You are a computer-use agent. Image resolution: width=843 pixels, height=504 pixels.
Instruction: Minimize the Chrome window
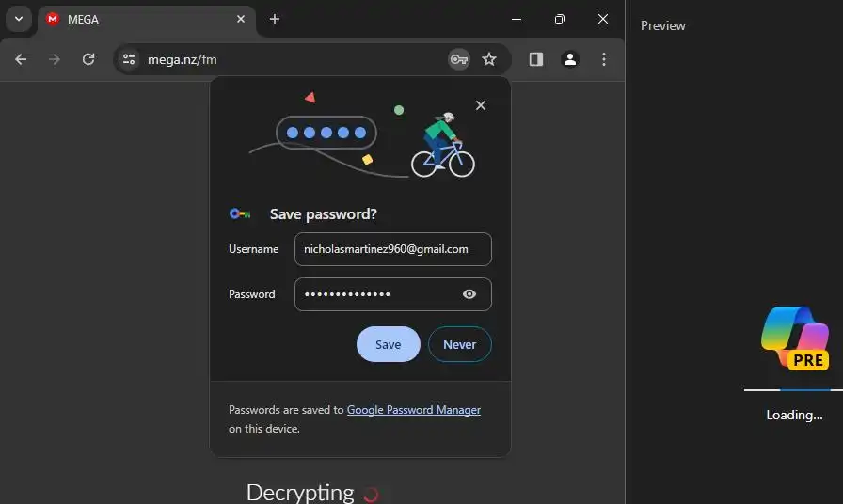tap(517, 19)
